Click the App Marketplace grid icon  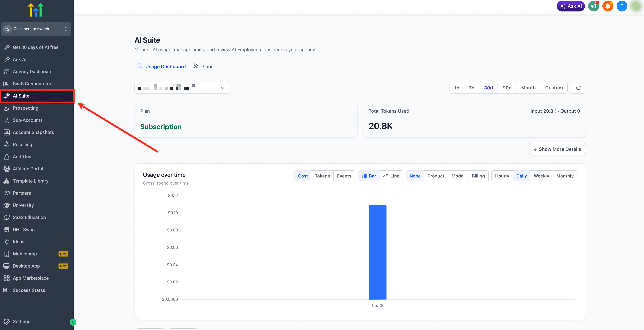point(7,278)
